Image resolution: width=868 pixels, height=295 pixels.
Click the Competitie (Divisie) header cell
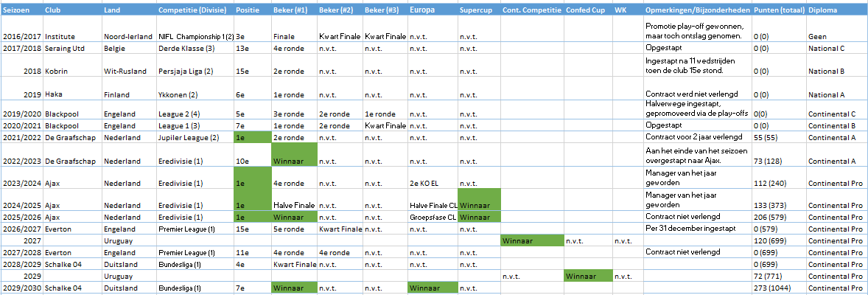coord(195,10)
